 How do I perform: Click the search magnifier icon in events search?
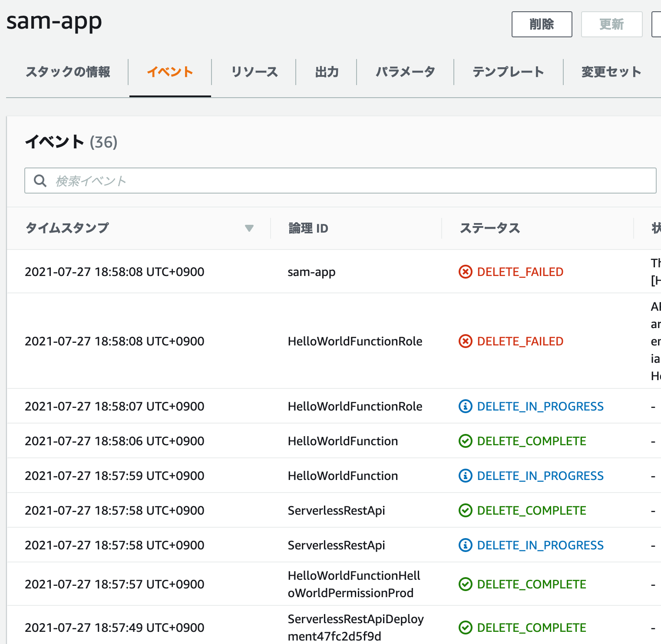click(40, 181)
